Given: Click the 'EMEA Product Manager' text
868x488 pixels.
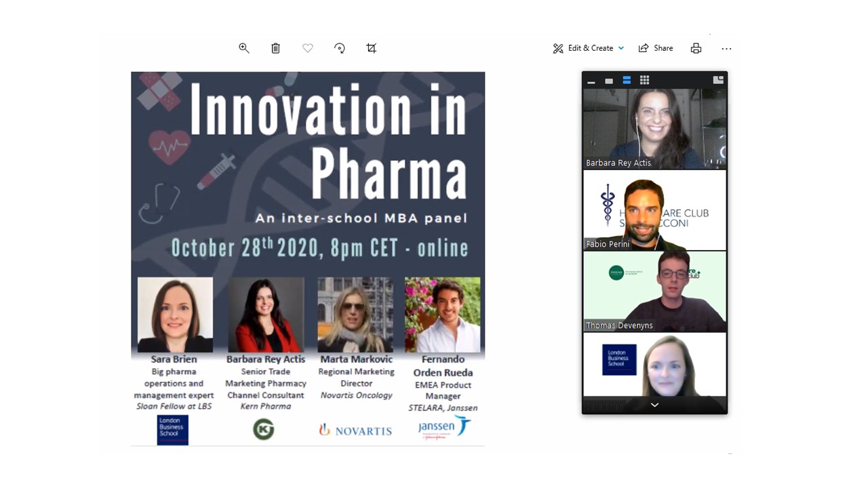Looking at the screenshot, I should pos(443,390).
